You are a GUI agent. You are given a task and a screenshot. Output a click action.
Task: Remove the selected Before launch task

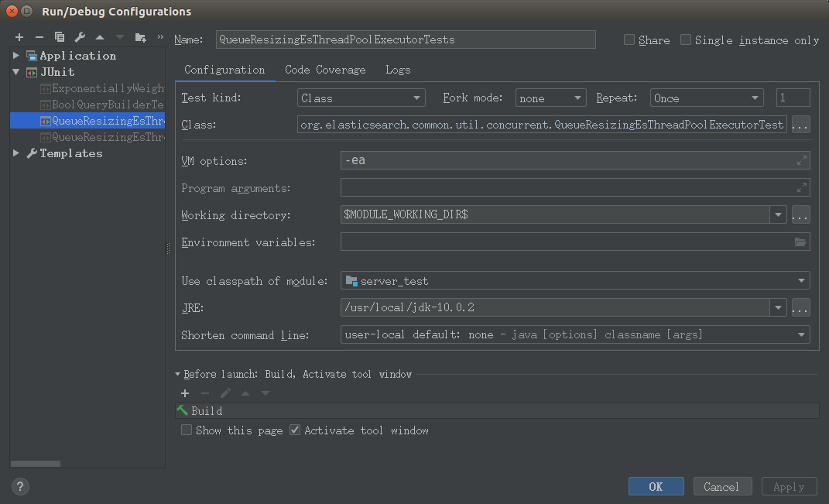pos(205,393)
